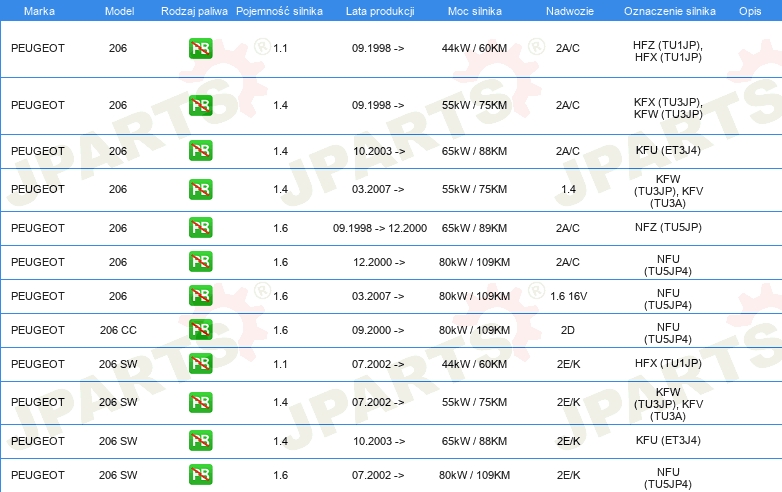Click the petrol icon for 206 1.4 KFX row
The height and width of the screenshot is (492, 782).
coord(200,105)
